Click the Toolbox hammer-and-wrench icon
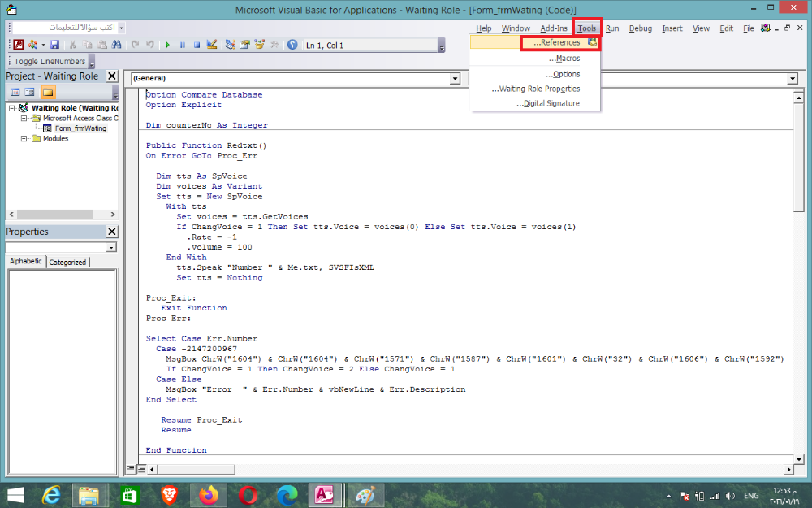The image size is (812, 508). [x=274, y=45]
